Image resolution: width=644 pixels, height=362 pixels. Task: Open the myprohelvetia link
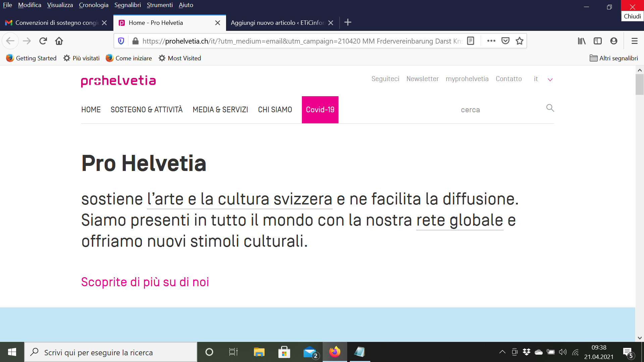(467, 79)
